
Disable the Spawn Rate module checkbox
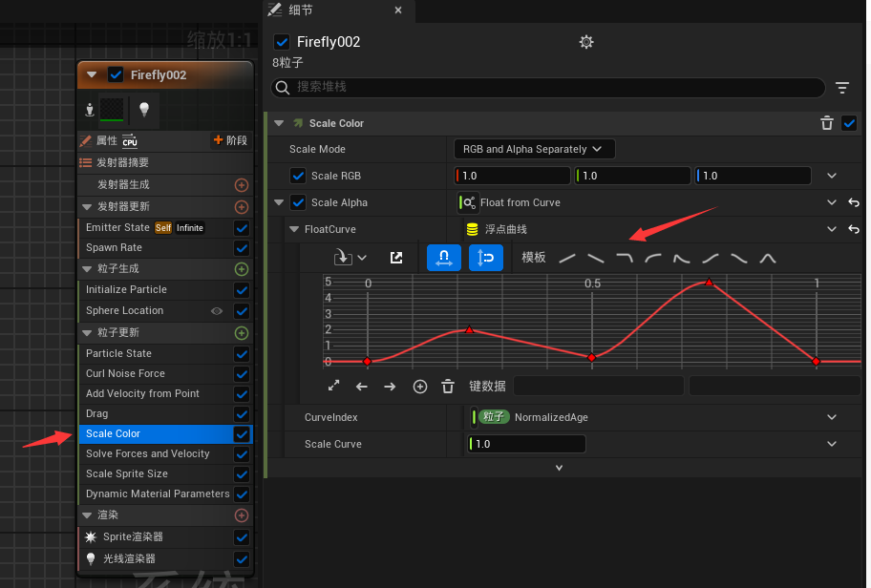pos(242,248)
